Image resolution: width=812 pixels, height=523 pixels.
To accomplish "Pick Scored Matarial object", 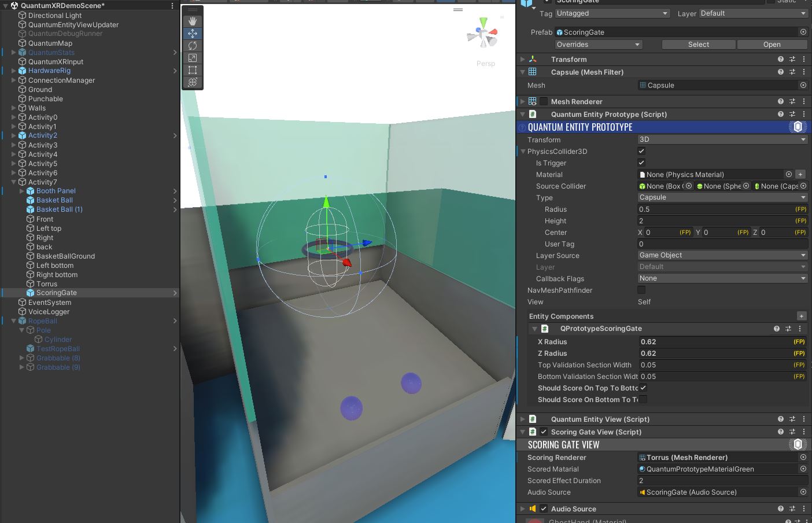I will pos(803,469).
